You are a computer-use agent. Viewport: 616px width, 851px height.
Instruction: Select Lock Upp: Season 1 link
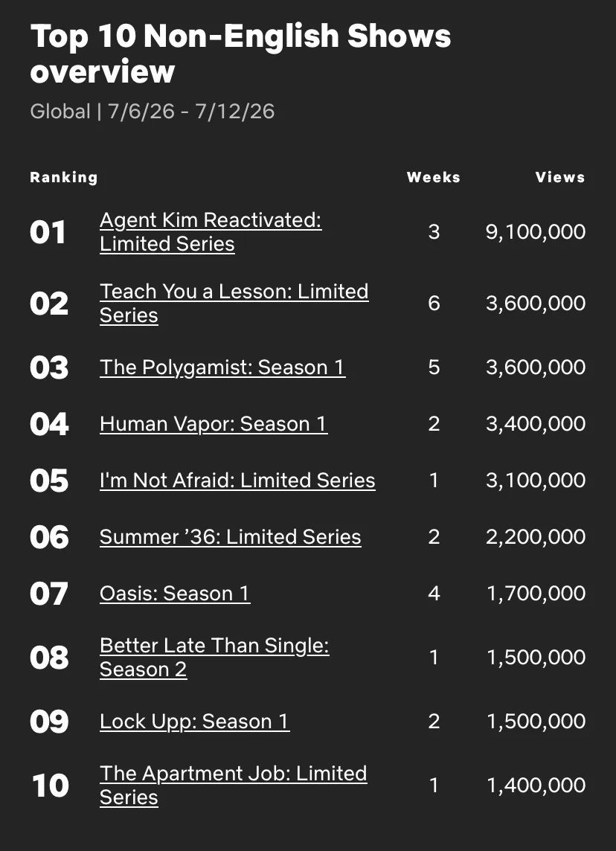point(194,722)
